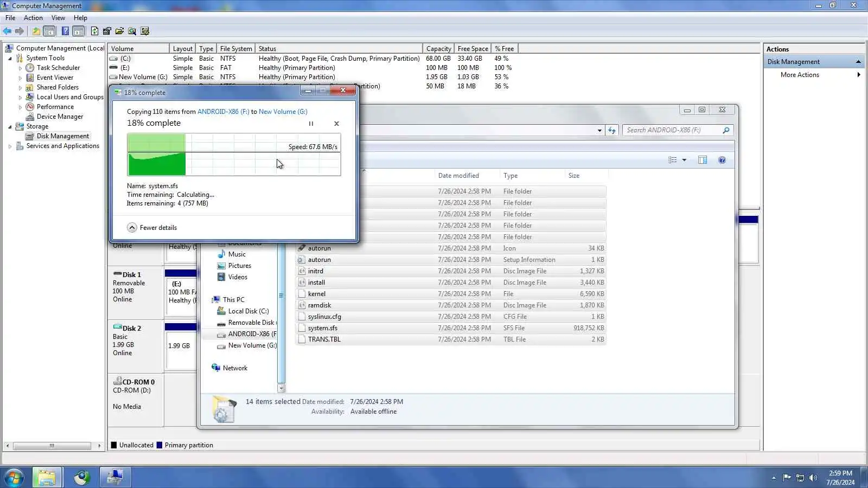Sort volumes by the Volume column header

[x=138, y=49]
